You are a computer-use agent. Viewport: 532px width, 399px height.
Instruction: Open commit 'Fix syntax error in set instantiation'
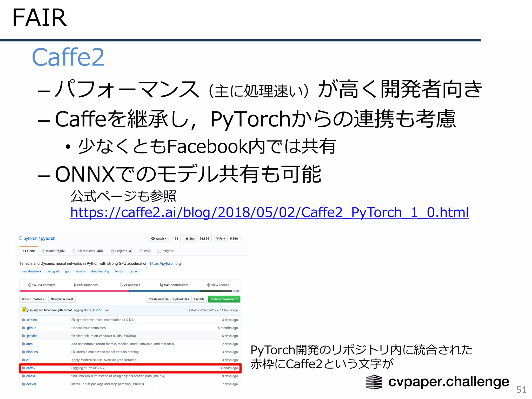[103, 320]
